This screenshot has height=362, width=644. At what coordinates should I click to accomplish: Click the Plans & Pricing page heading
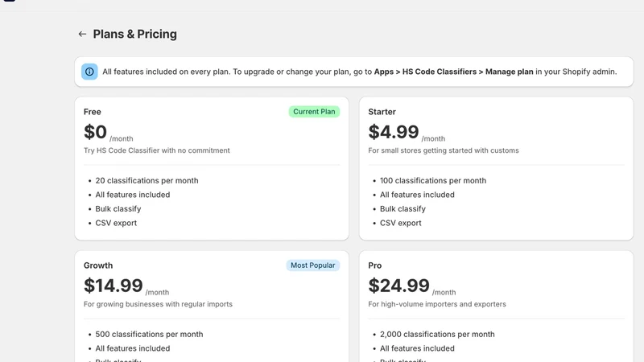[134, 34]
